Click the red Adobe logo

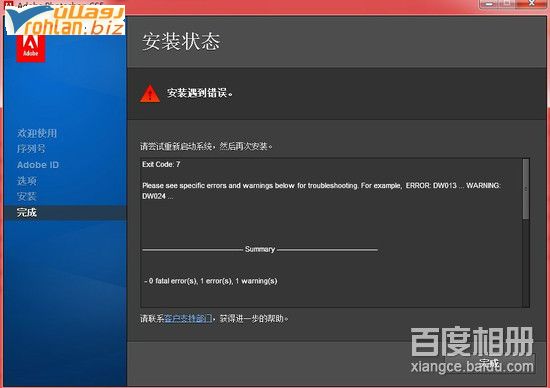[31, 48]
